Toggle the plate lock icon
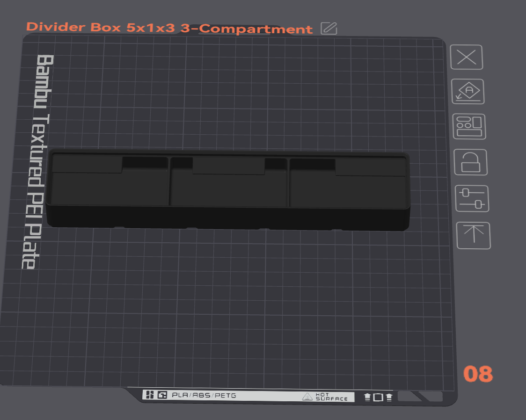Screen dimensions: 526x420 pos(471,162)
